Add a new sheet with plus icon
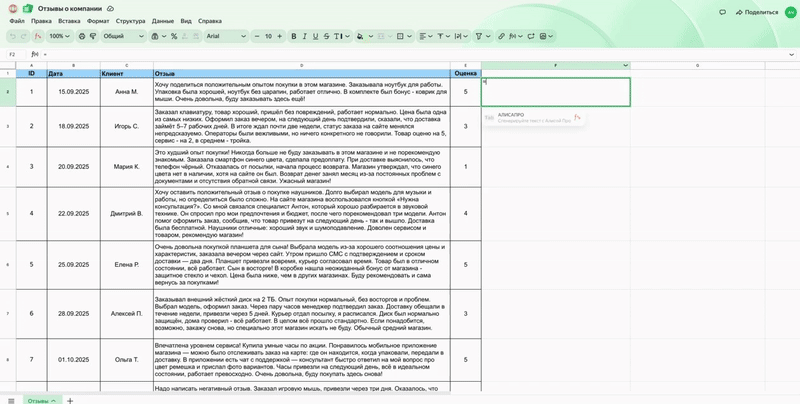 pos(70,399)
